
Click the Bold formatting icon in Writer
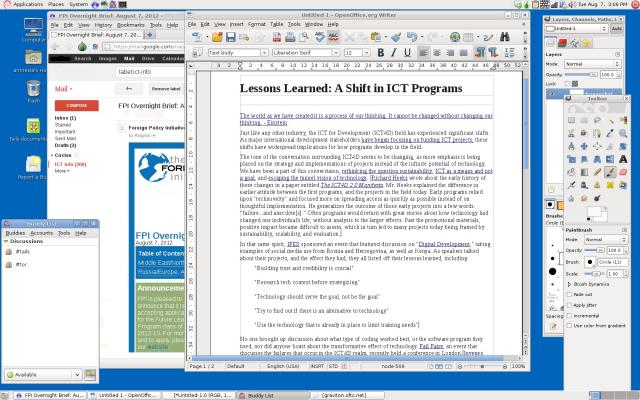coord(380,52)
